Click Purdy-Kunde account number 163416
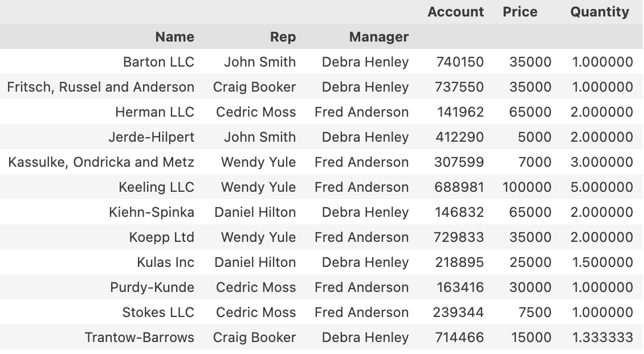 click(x=460, y=287)
